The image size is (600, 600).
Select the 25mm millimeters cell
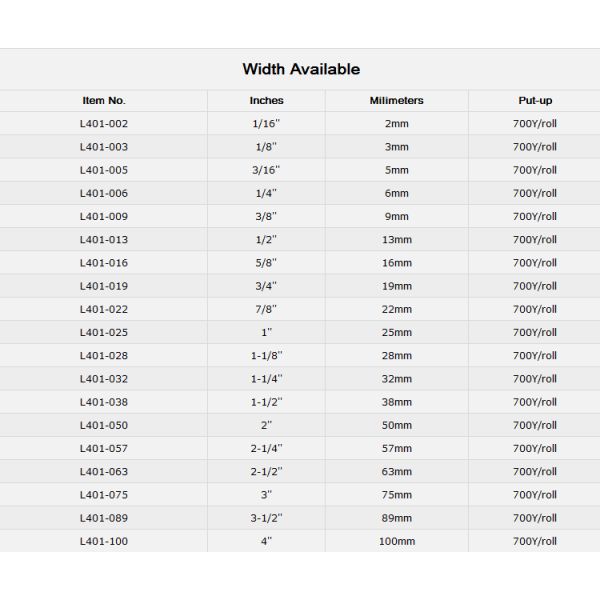[396, 332]
